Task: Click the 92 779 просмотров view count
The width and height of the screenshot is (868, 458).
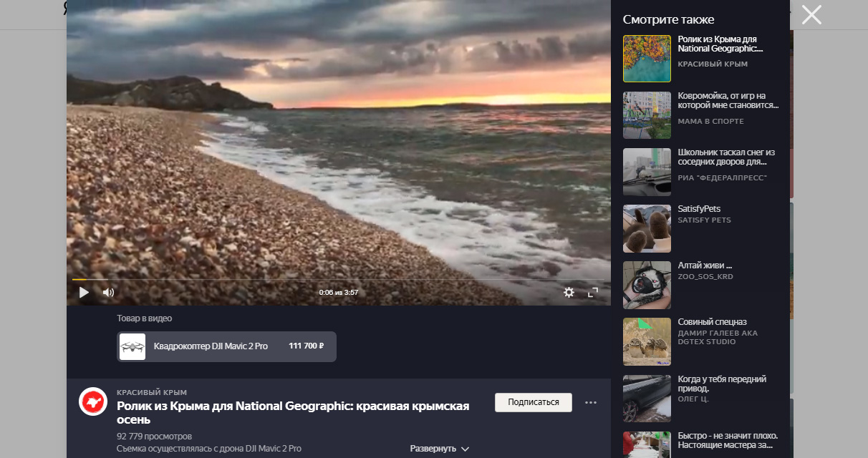Action: click(155, 436)
